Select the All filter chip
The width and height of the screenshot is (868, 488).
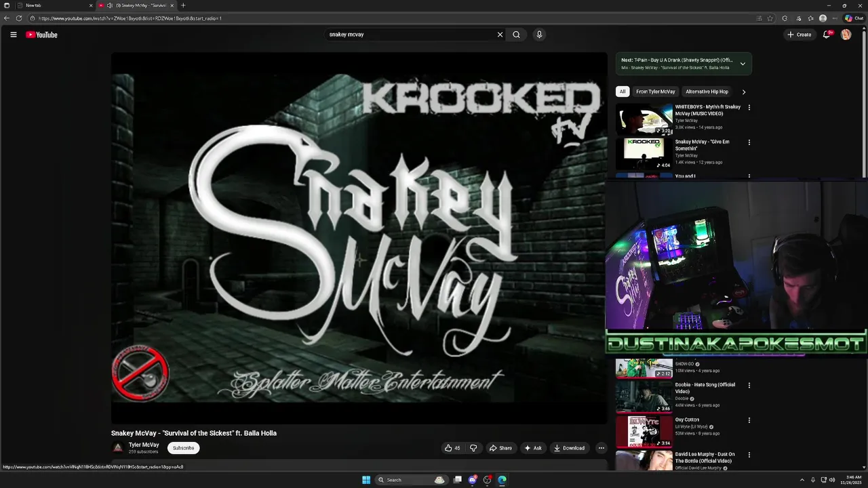tap(623, 91)
